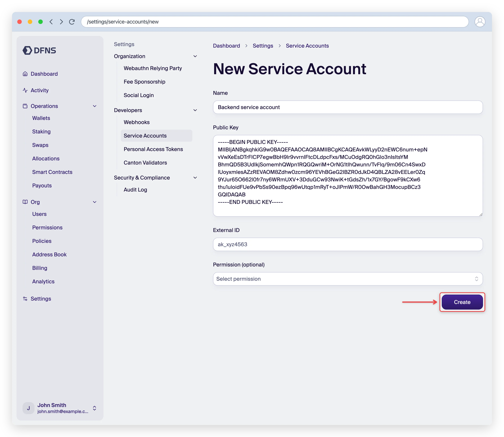Go to Payouts
504x437 pixels.
(42, 186)
